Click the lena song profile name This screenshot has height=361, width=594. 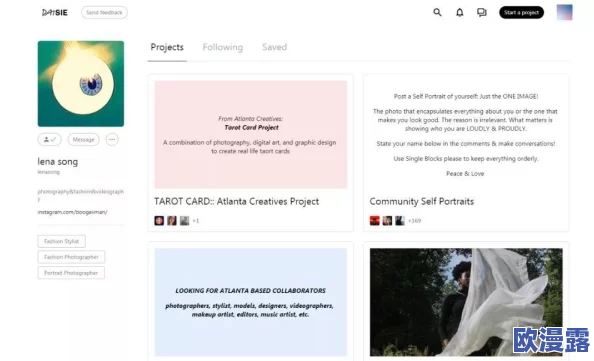[58, 162]
